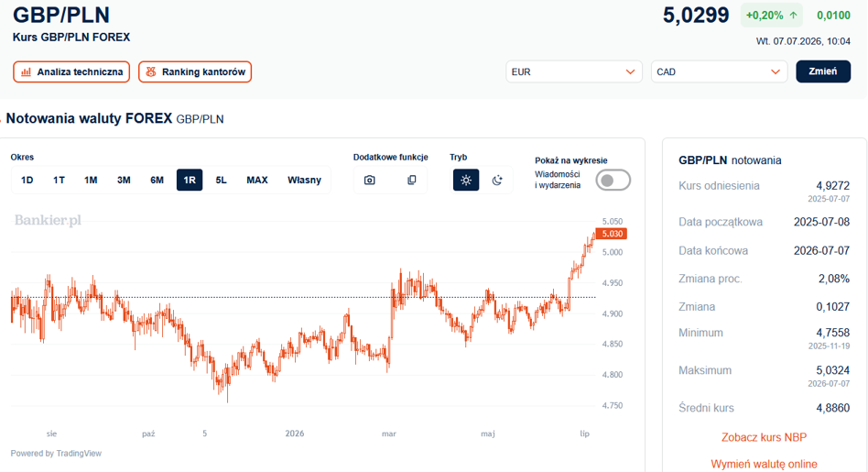Click the 2026 time axis label
This screenshot has height=472, width=868.
pyautogui.click(x=295, y=434)
